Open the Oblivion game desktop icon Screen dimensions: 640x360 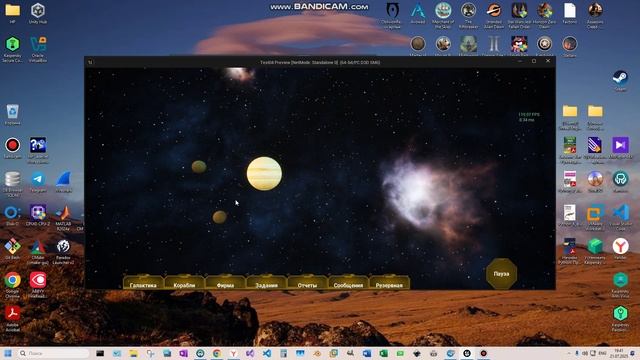392,16
